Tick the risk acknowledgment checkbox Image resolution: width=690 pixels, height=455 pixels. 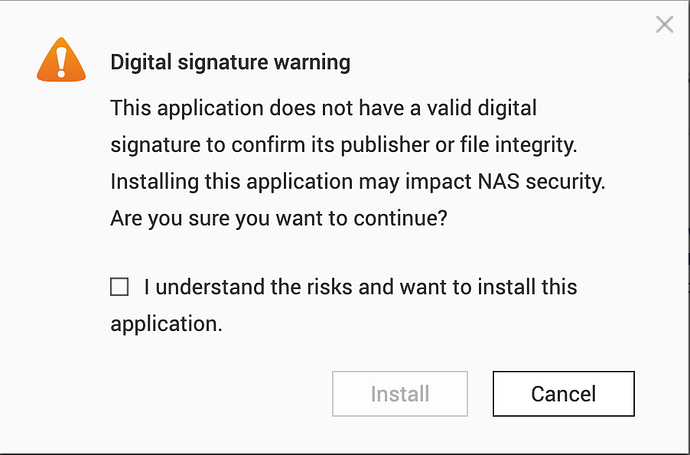click(x=120, y=288)
